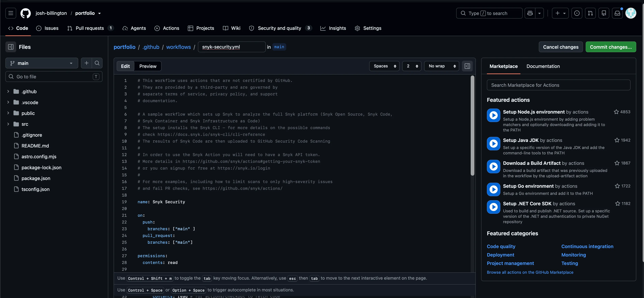Open pull requests icon in top header

(x=590, y=13)
